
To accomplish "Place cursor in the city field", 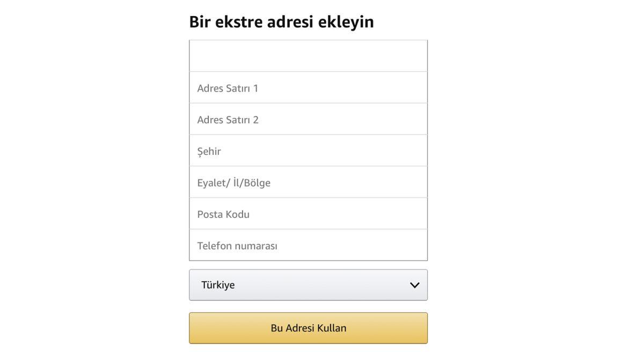I will click(x=308, y=150).
